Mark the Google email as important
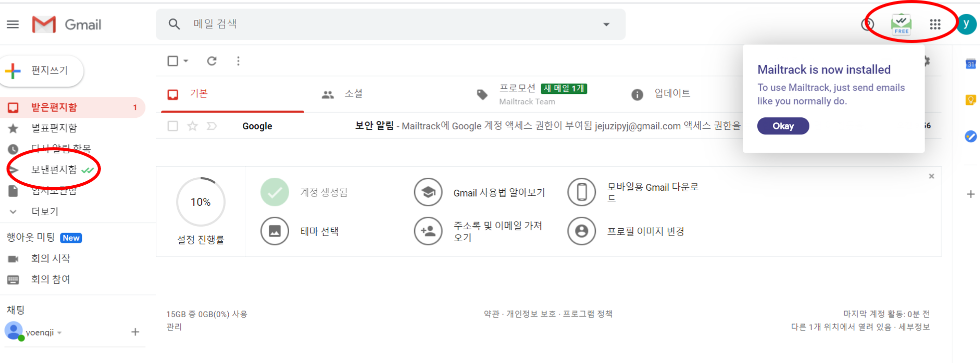This screenshot has height=363, width=980. (x=212, y=126)
